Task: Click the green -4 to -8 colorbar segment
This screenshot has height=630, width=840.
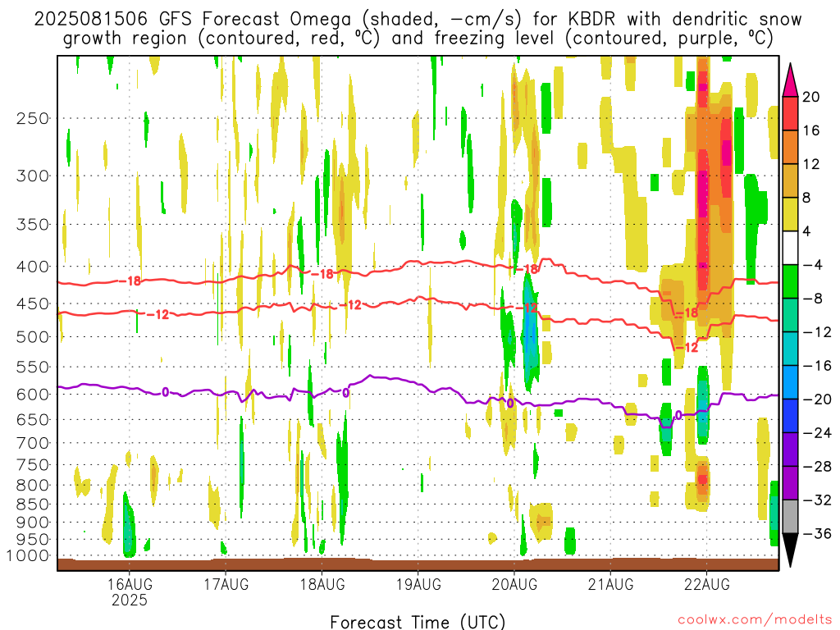Action: point(790,282)
